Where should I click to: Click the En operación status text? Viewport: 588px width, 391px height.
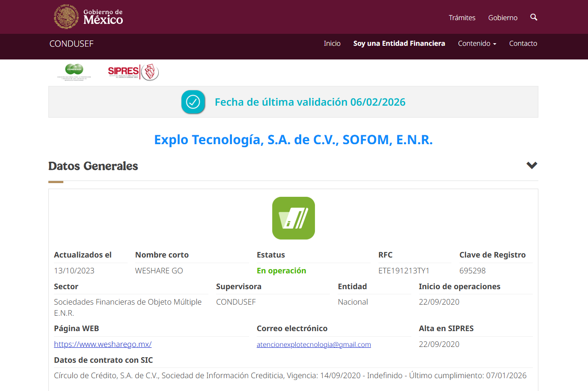click(281, 271)
